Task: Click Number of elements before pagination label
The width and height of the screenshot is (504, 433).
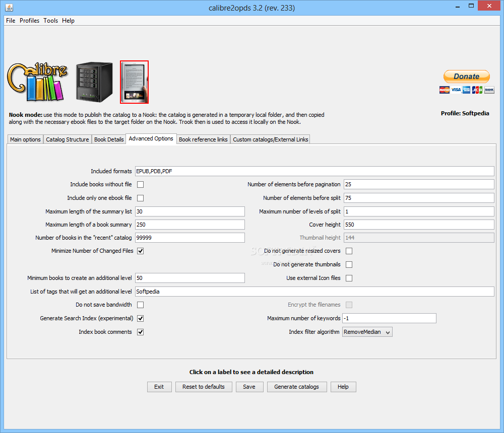Action: point(294,184)
